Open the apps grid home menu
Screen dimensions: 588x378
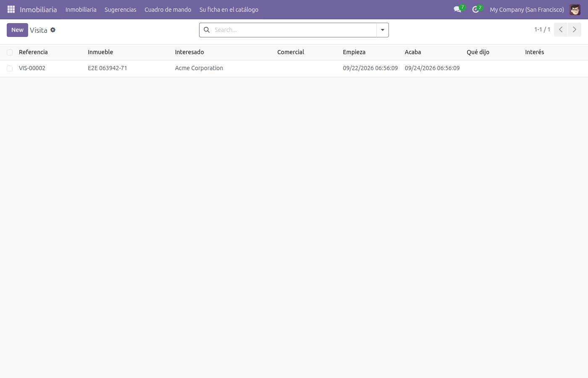tap(11, 9)
